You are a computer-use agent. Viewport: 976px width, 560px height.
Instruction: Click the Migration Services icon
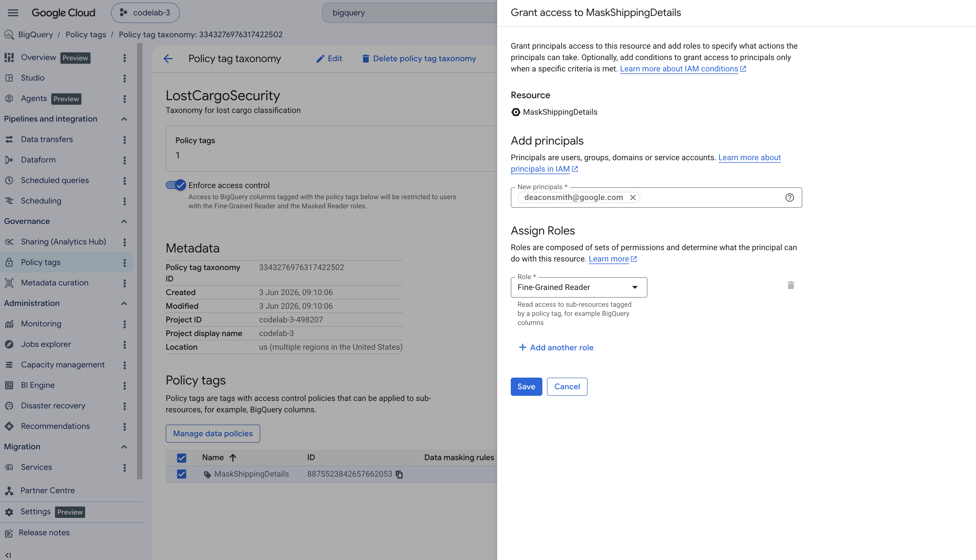pos(9,467)
